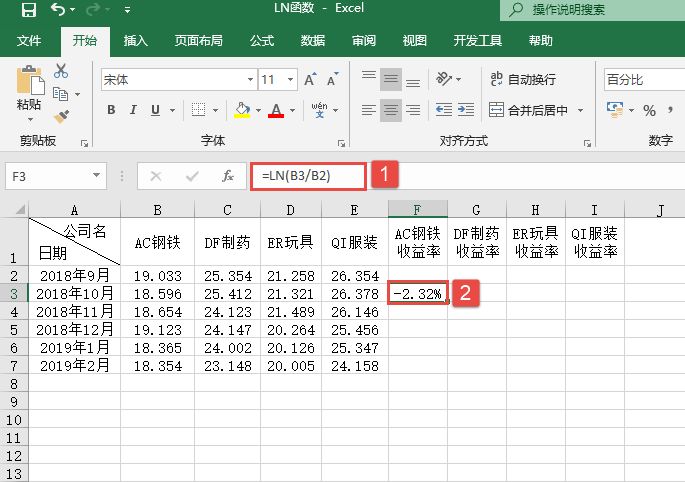Click the Cut scissors icon

click(x=61, y=71)
